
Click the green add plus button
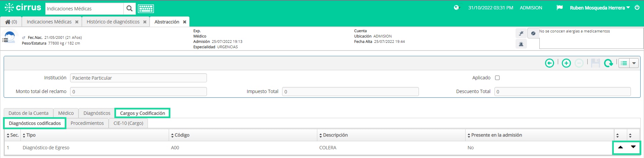click(x=566, y=63)
